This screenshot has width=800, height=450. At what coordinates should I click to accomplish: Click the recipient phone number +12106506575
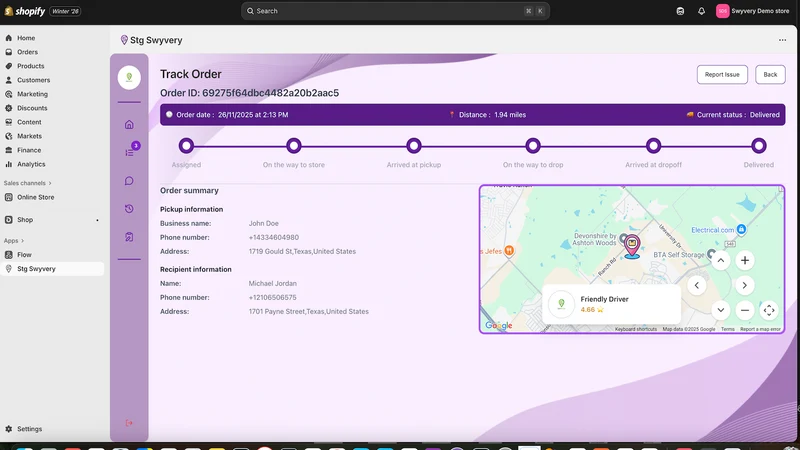272,297
